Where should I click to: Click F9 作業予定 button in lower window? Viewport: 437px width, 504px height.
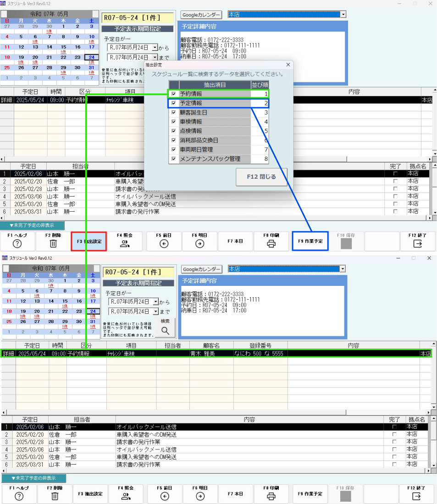(x=310, y=494)
